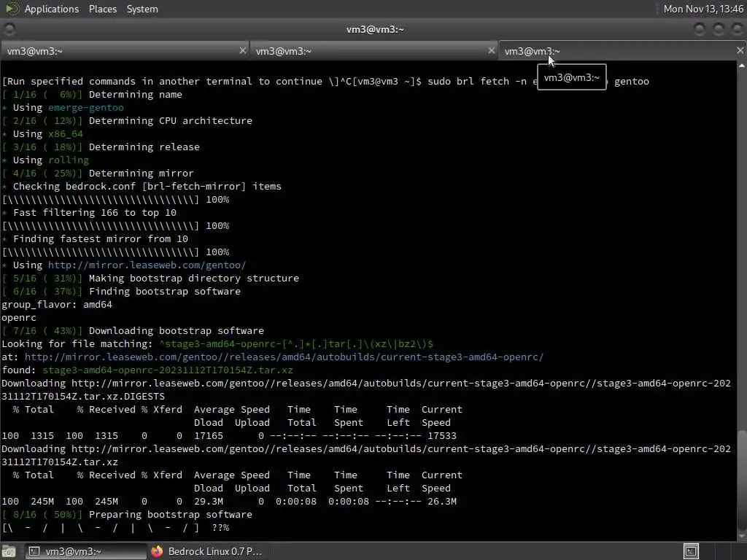This screenshot has width=747, height=560.
Task: Close the third terminal tab
Action: click(x=740, y=50)
